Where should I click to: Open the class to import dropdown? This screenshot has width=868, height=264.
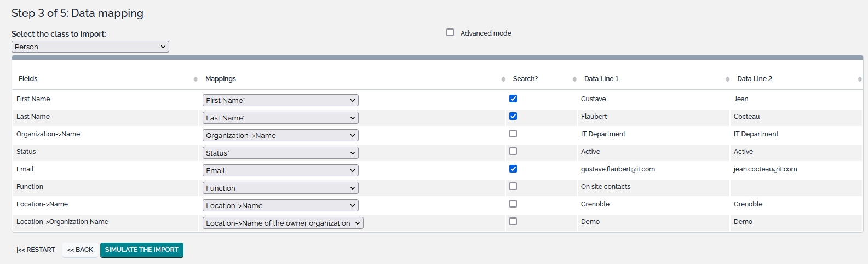click(90, 47)
